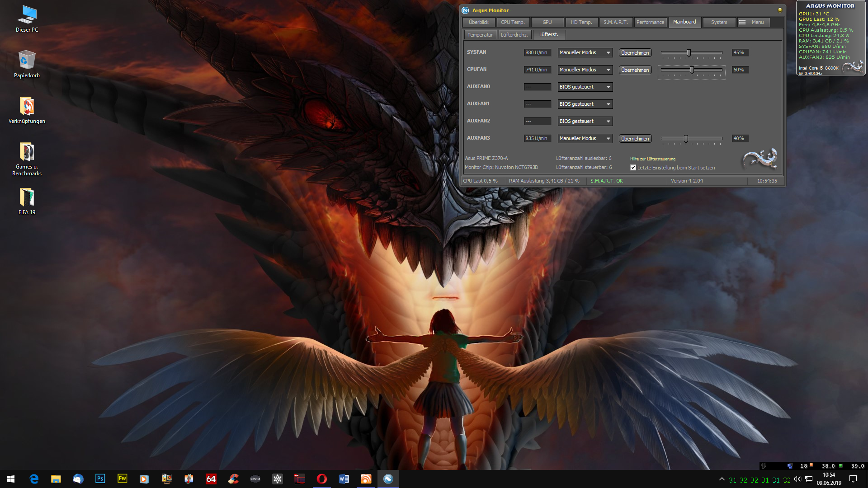This screenshot has width=868, height=488.
Task: Launch Microsoft Edge from the taskbar
Action: 34,479
